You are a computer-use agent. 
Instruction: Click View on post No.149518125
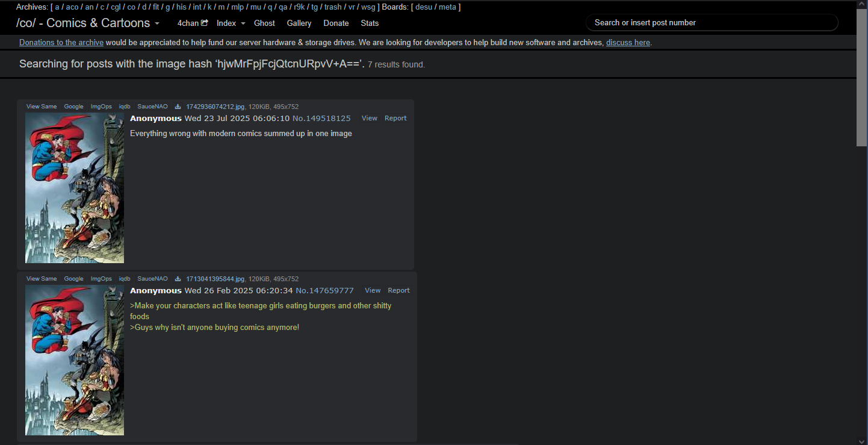coord(370,118)
